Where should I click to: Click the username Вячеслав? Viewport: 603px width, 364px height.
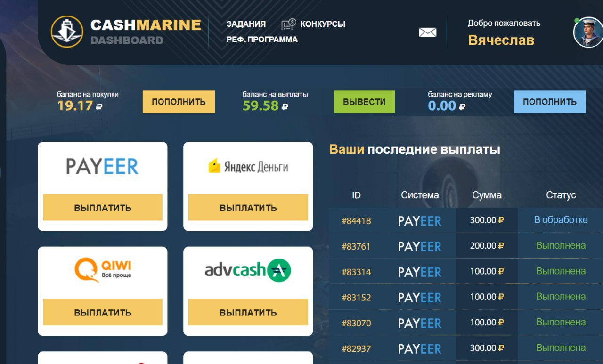501,40
